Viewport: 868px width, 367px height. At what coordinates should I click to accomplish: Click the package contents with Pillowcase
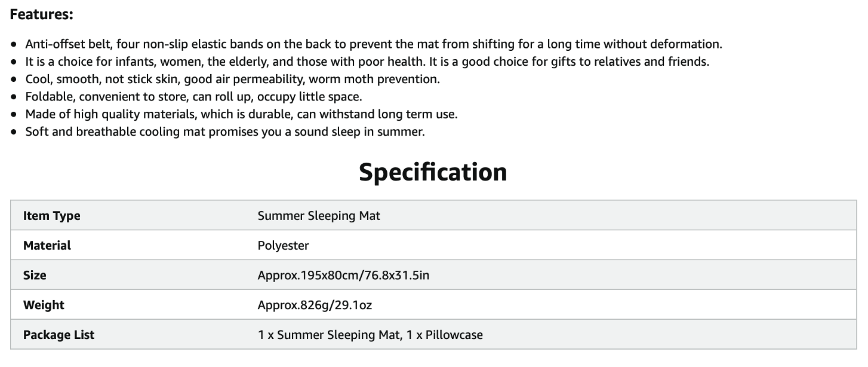370,335
